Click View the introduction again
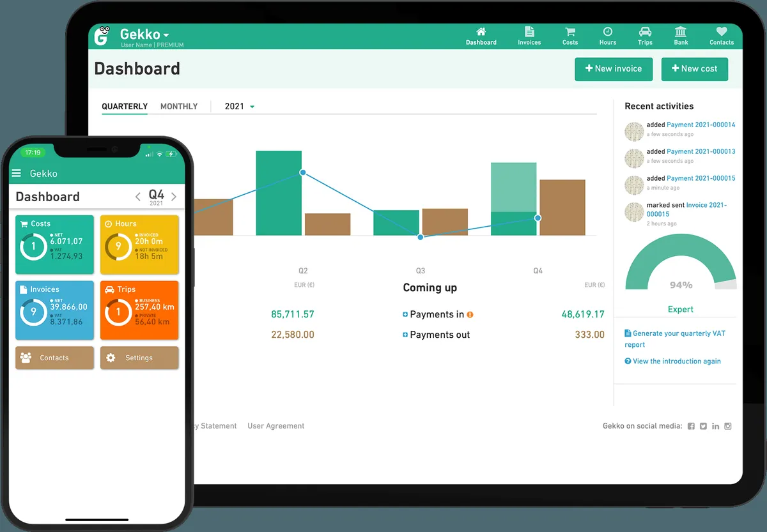Screen dimensions: 767x532 click(672, 361)
